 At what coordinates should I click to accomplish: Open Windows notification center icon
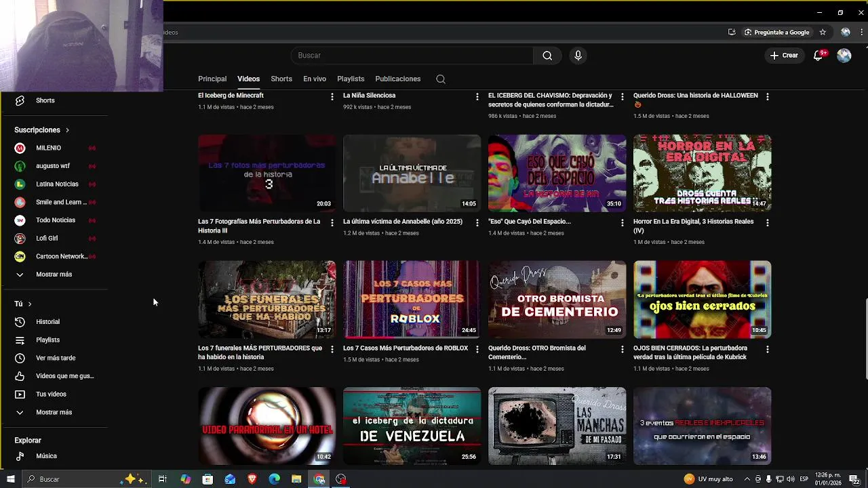pyautogui.click(x=854, y=479)
